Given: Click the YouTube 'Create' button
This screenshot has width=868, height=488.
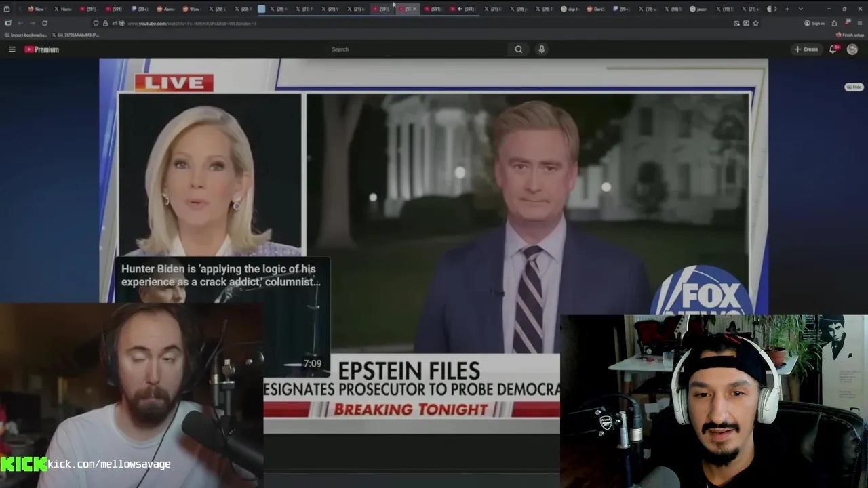Looking at the screenshot, I should (x=806, y=49).
